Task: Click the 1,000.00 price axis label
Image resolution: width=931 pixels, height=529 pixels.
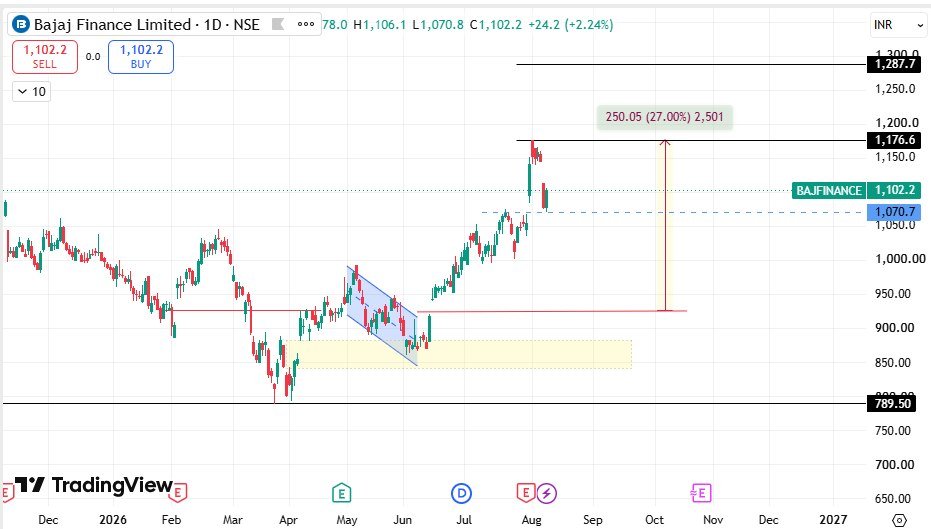Action: pyautogui.click(x=900, y=259)
